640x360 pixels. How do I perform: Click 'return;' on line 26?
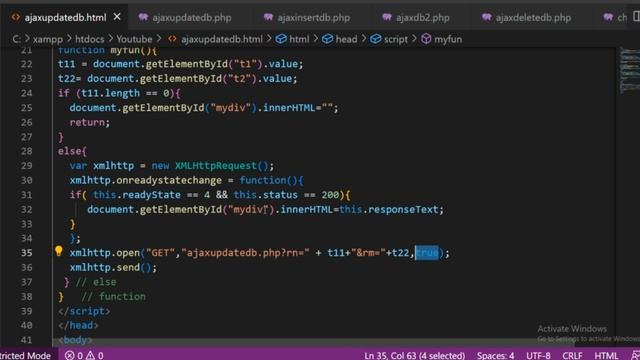pos(90,122)
